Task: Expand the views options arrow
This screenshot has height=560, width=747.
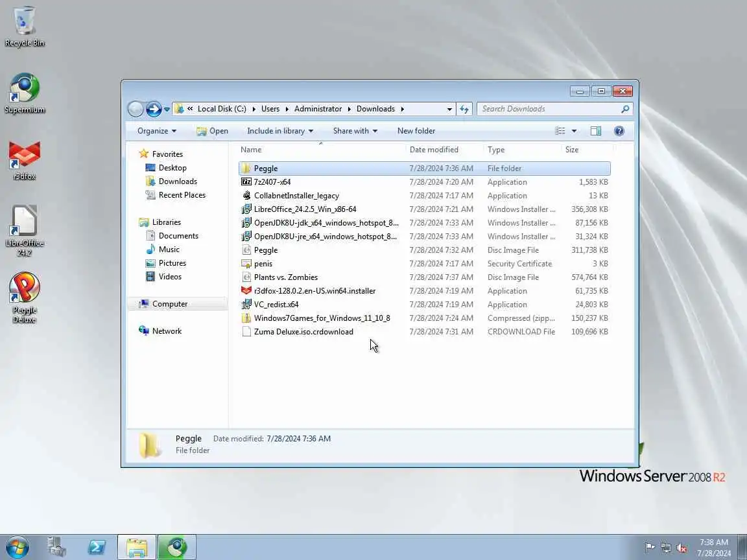Action: tap(574, 131)
